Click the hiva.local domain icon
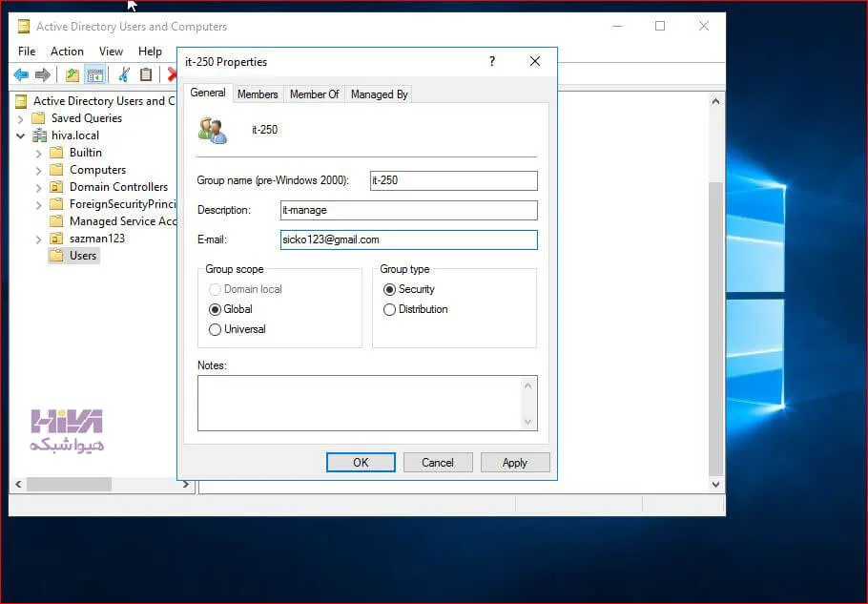The width and height of the screenshot is (868, 604). coord(39,135)
